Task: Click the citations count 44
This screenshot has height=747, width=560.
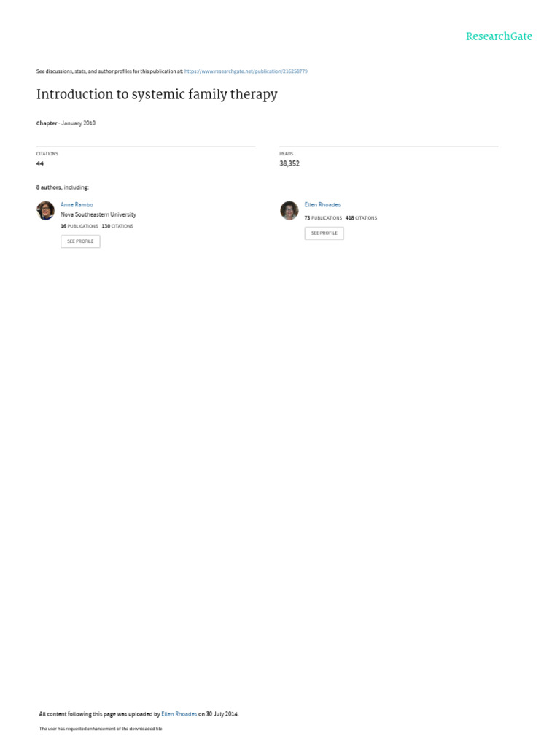Action: [x=40, y=164]
